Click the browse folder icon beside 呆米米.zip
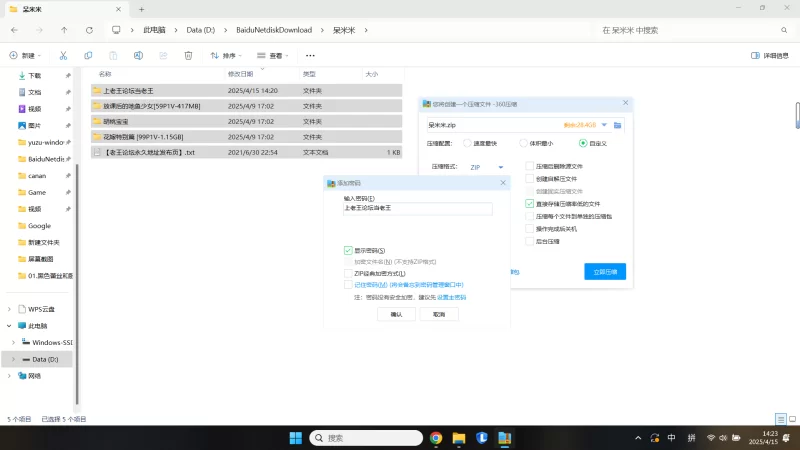 point(618,125)
